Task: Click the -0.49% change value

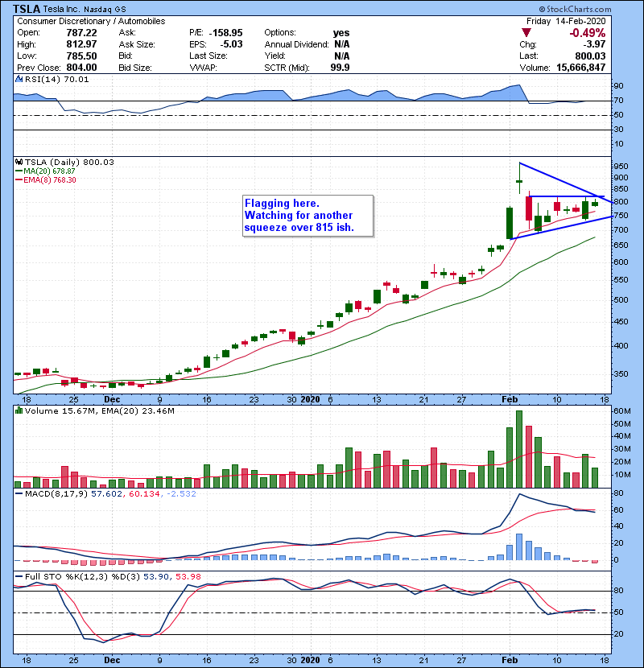Action: (587, 33)
